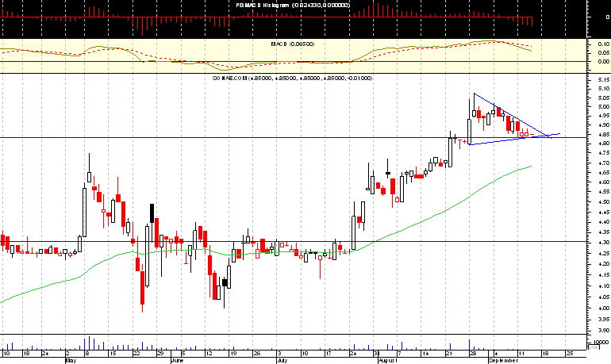Click the date label 19 in June
The image size is (611, 364).
coord(233,354)
